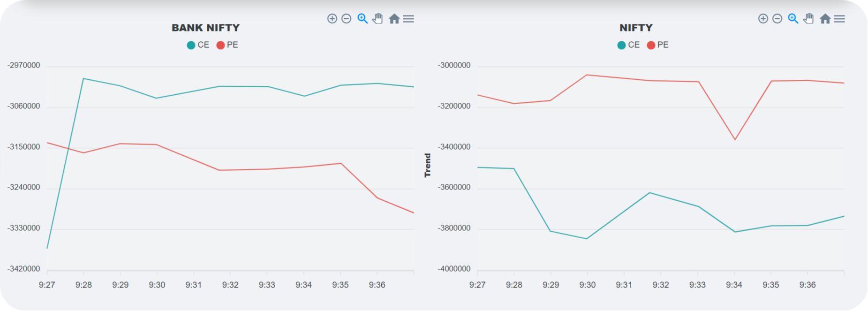This screenshot has height=311, width=868.
Task: Click the -3150000 y-axis label on BANK NIFTY
Action: (x=23, y=147)
